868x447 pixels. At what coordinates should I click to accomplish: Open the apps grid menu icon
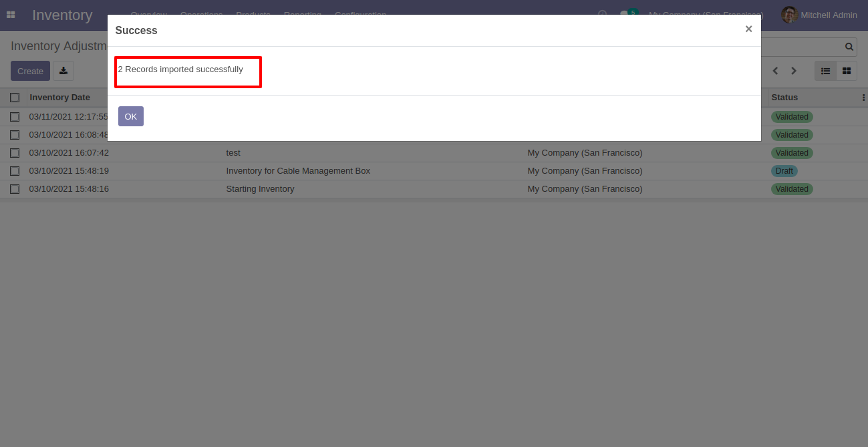click(11, 15)
